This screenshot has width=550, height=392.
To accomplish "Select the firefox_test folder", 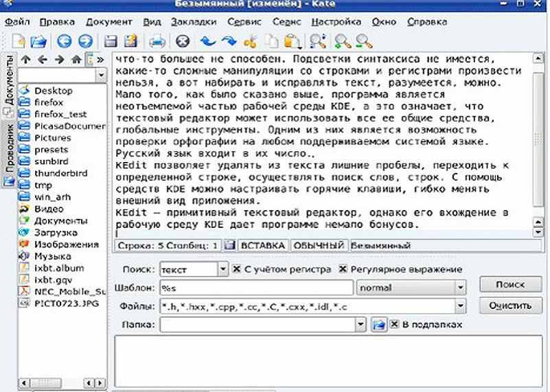I will [53, 114].
